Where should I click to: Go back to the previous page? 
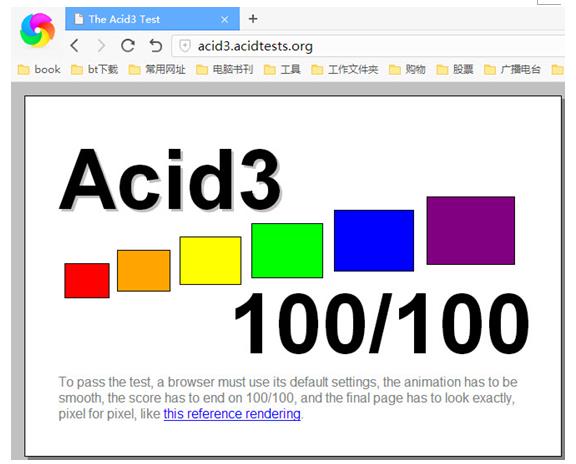75,46
